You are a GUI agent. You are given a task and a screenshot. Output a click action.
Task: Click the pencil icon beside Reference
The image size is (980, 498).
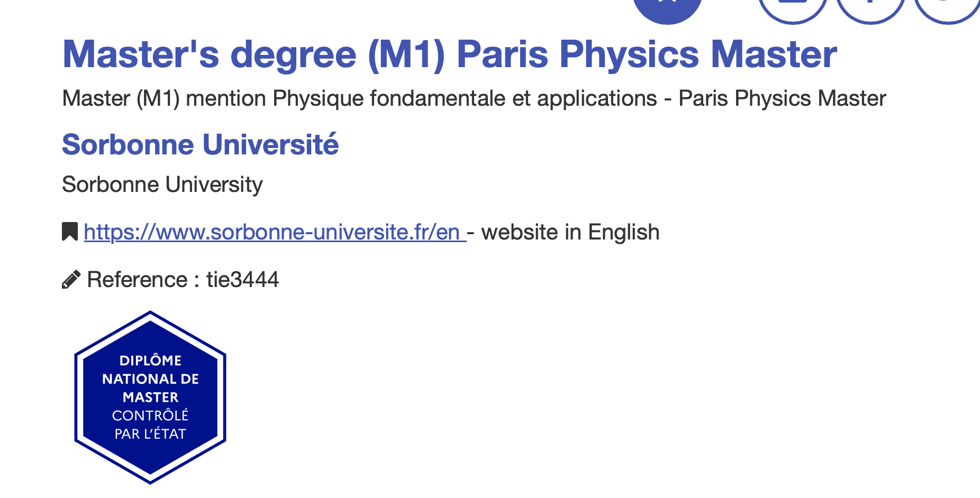pyautogui.click(x=71, y=280)
